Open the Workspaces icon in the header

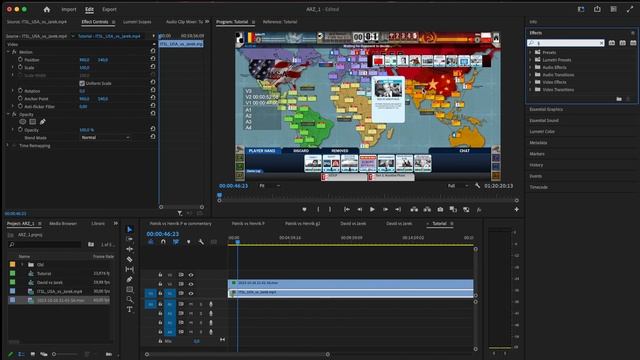[581, 9]
